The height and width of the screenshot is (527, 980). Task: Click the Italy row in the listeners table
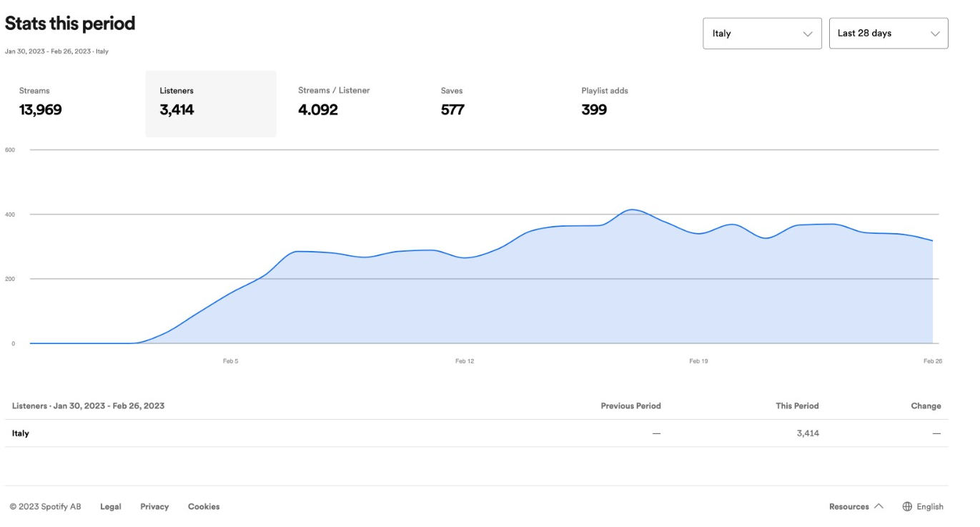click(21, 433)
